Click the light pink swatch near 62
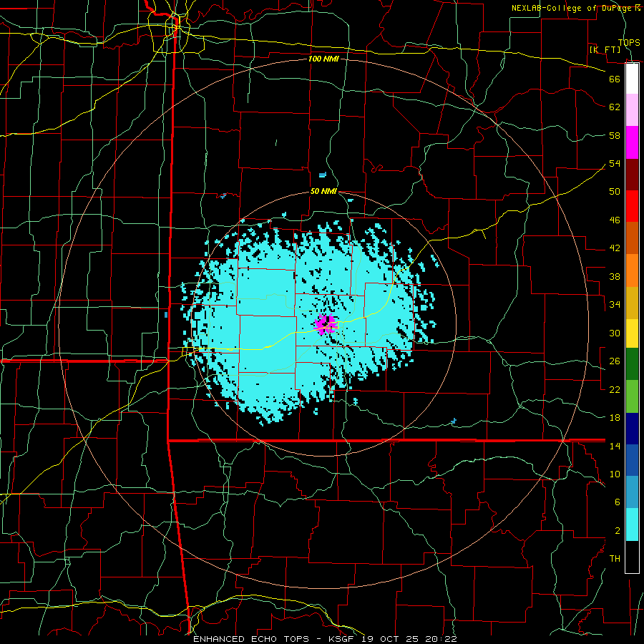The image size is (644, 644). click(632, 110)
